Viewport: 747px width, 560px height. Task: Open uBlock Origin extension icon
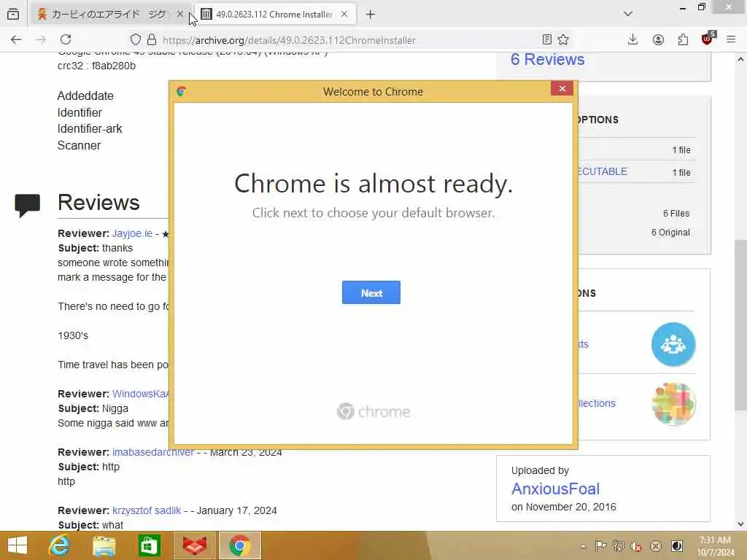[708, 39]
